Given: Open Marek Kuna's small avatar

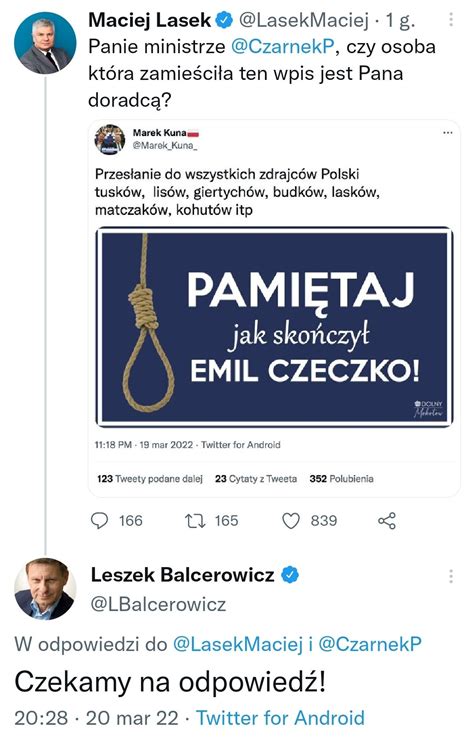Looking at the screenshot, I should (x=110, y=140).
